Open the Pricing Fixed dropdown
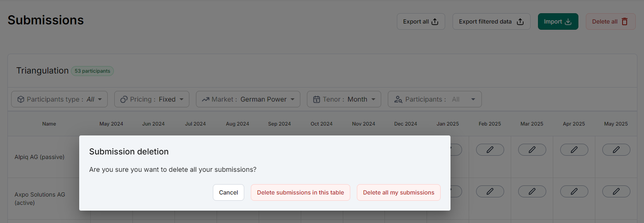This screenshot has height=223, width=644. tap(151, 99)
